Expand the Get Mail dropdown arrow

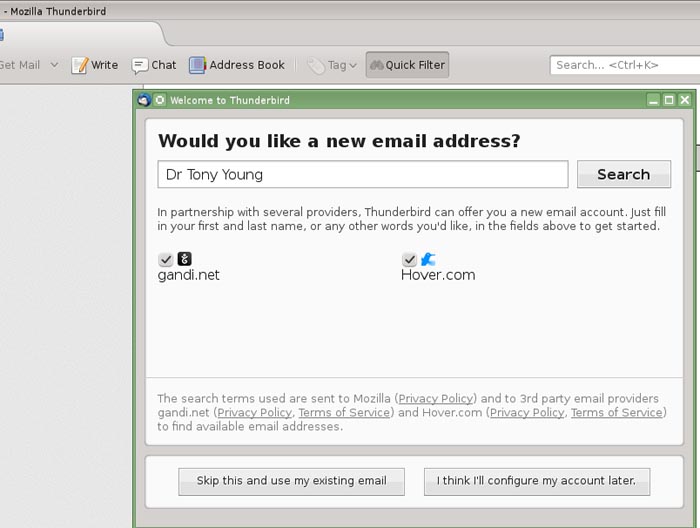54,65
